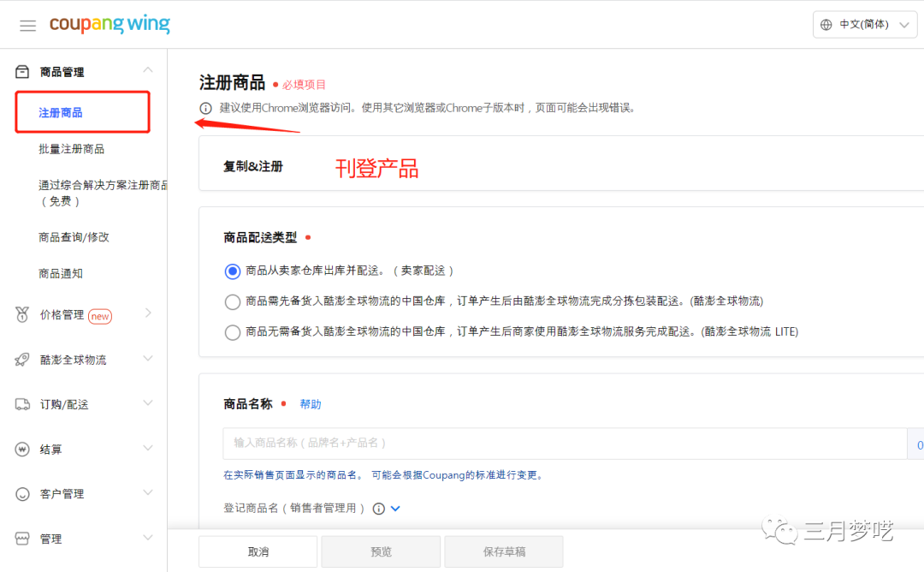
Task: Expand the 结算 chevron
Action: click(148, 448)
